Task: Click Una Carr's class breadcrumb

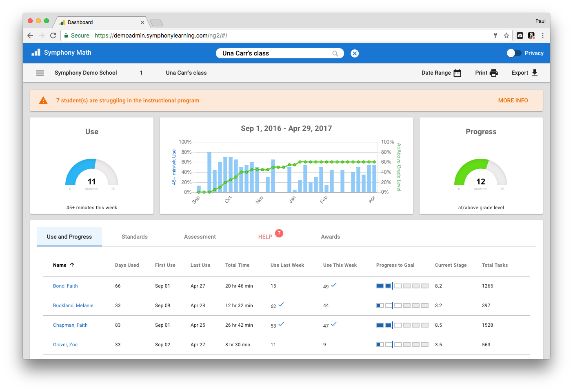Action: click(186, 73)
